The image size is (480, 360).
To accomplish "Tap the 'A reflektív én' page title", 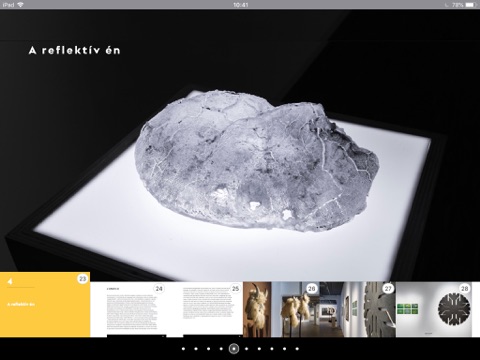I will [x=74, y=50].
